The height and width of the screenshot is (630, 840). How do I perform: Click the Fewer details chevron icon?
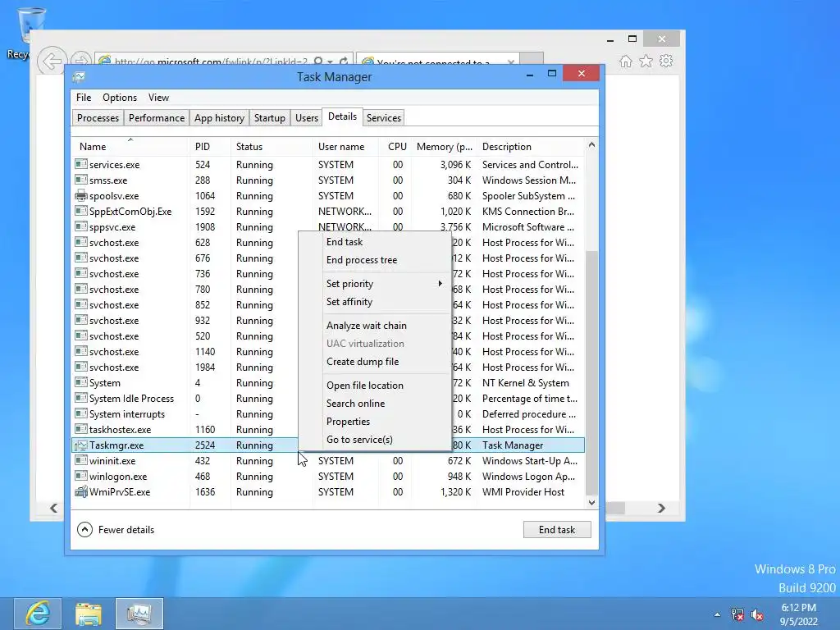[x=84, y=529]
